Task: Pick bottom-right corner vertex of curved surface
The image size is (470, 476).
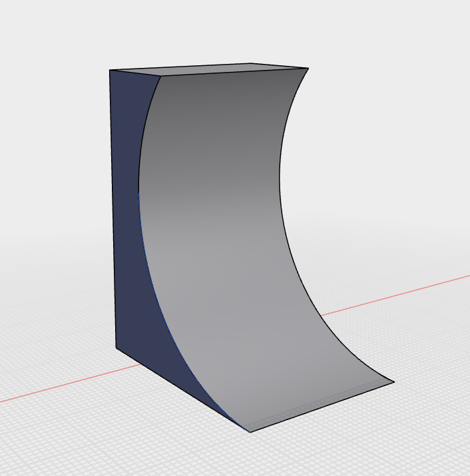Action: click(394, 382)
